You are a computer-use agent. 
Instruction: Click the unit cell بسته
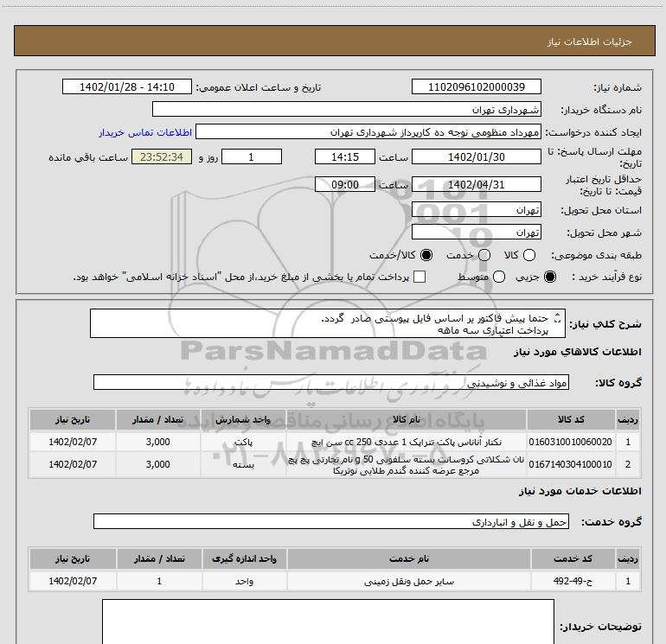click(x=243, y=465)
